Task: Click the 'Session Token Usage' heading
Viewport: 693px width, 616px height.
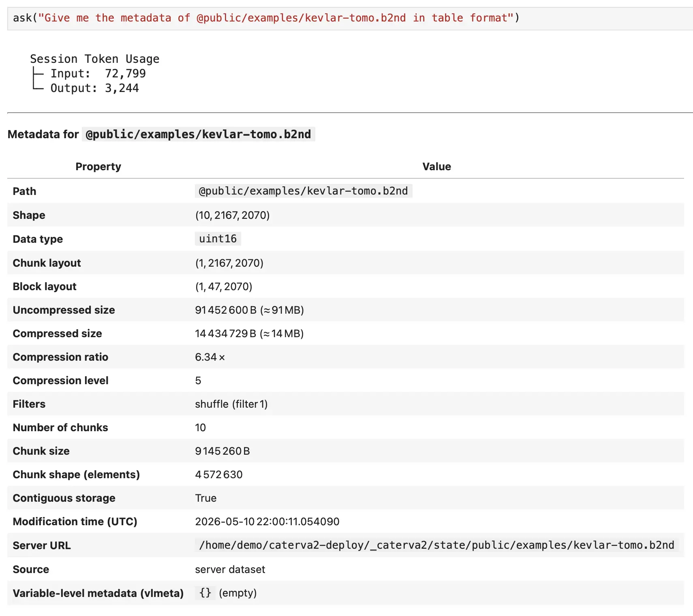Action: click(95, 59)
